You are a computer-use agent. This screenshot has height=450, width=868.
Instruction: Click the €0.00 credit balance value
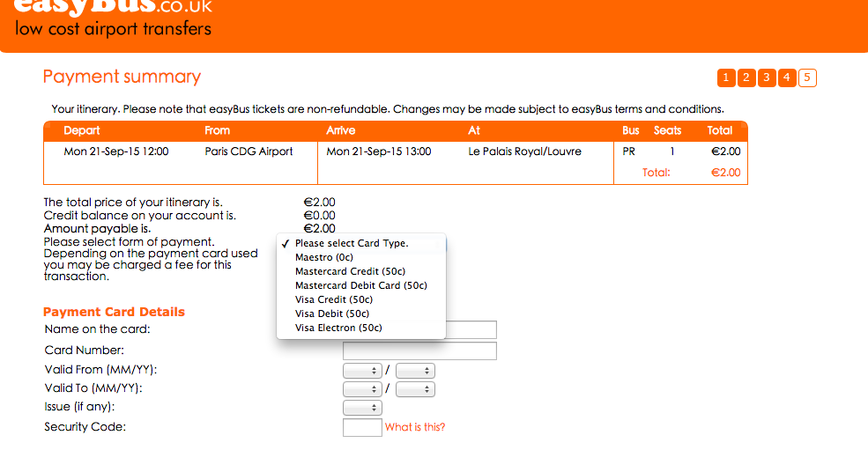(319, 216)
